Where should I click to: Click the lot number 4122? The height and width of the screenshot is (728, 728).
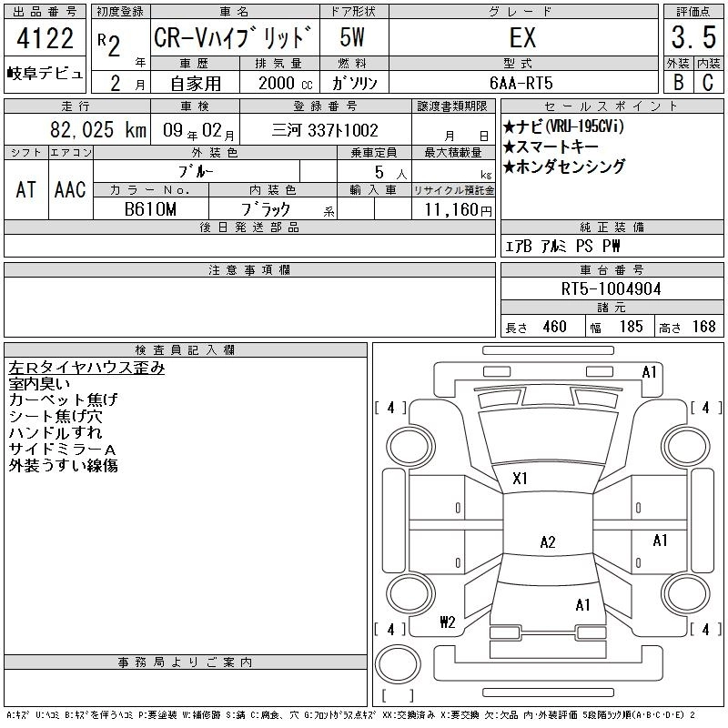tap(45, 38)
